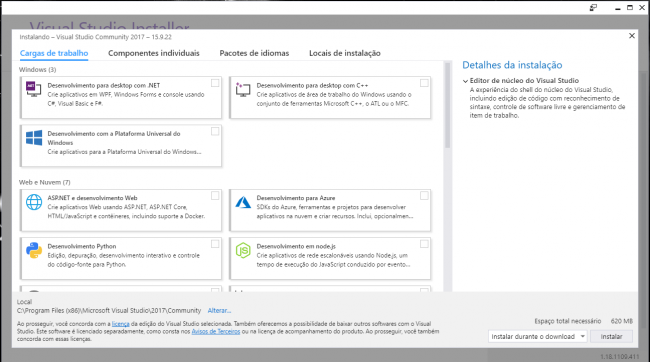Click the Web e Nuvem (7) section heading
The width and height of the screenshot is (650, 362).
44,182
